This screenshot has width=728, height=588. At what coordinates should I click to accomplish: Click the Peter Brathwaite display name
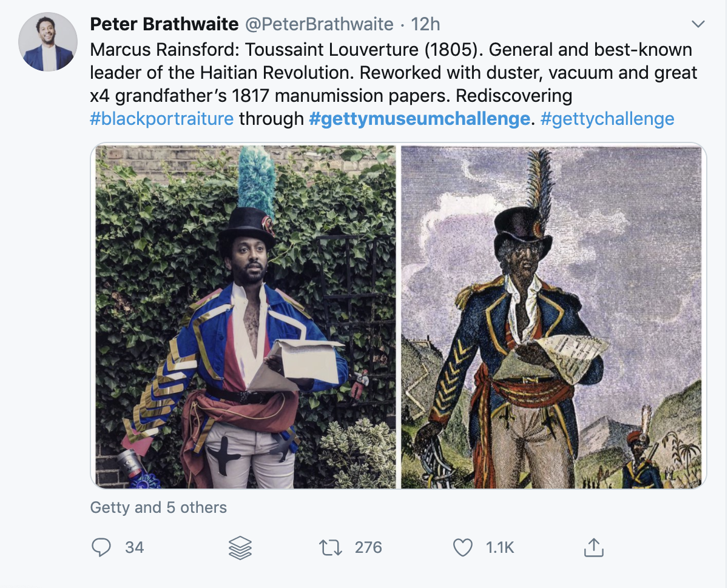(x=164, y=24)
